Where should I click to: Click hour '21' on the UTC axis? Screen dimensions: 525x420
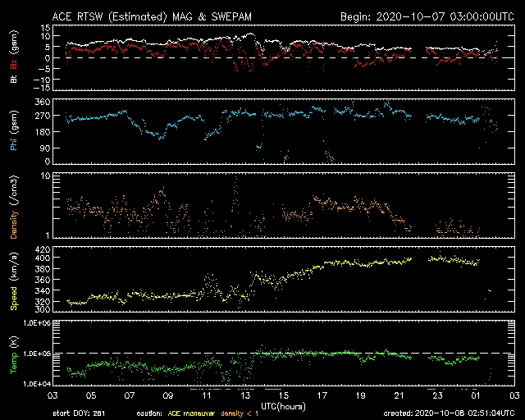click(399, 396)
